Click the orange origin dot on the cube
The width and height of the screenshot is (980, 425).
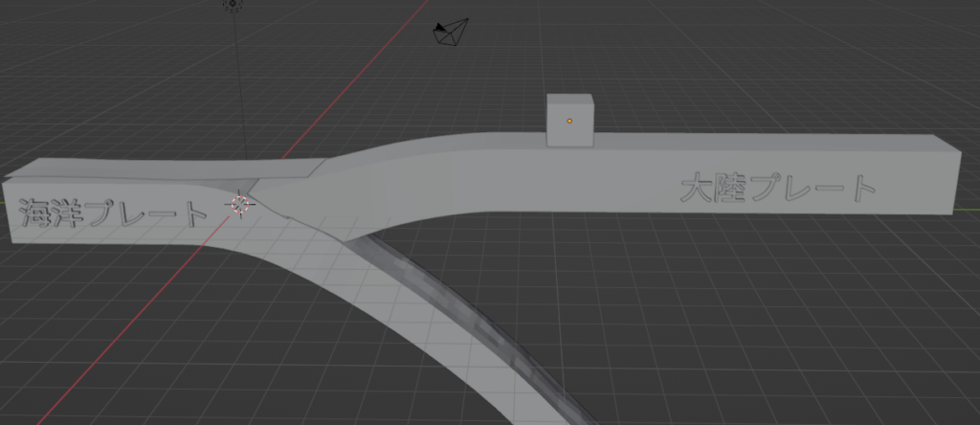[x=570, y=121]
